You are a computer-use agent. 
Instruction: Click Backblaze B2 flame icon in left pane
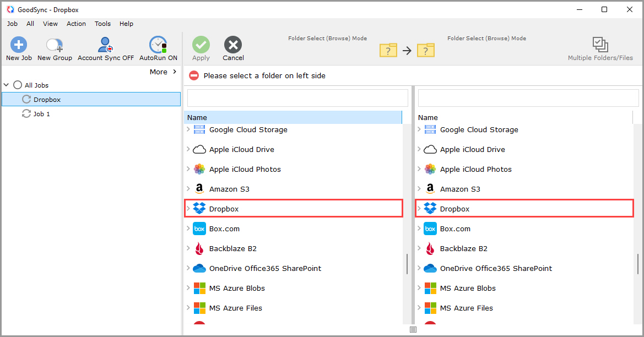pos(199,248)
